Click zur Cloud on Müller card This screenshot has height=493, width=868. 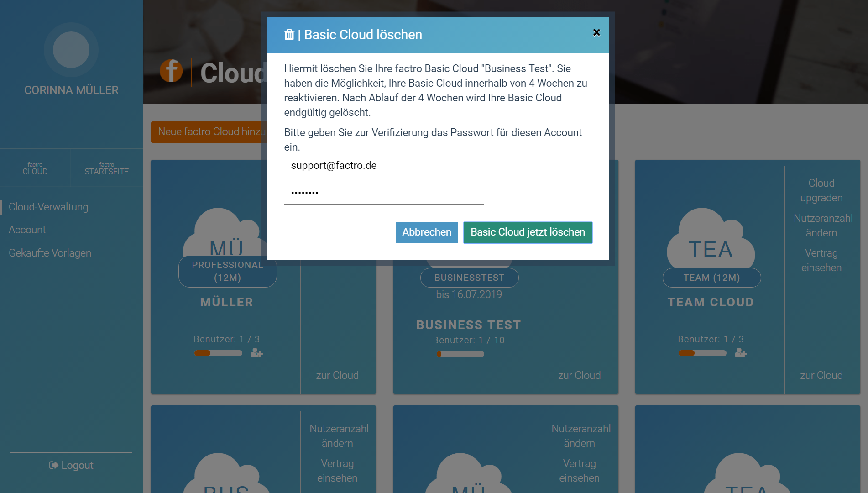click(337, 375)
